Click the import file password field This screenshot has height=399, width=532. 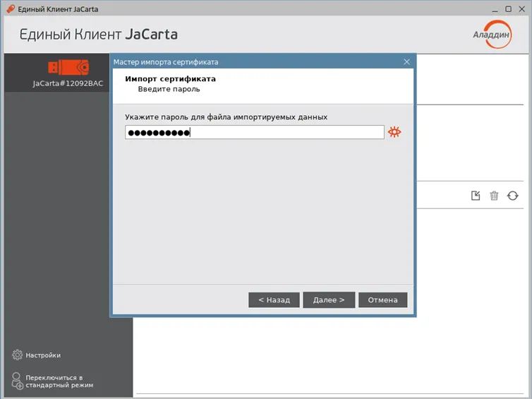tap(255, 132)
